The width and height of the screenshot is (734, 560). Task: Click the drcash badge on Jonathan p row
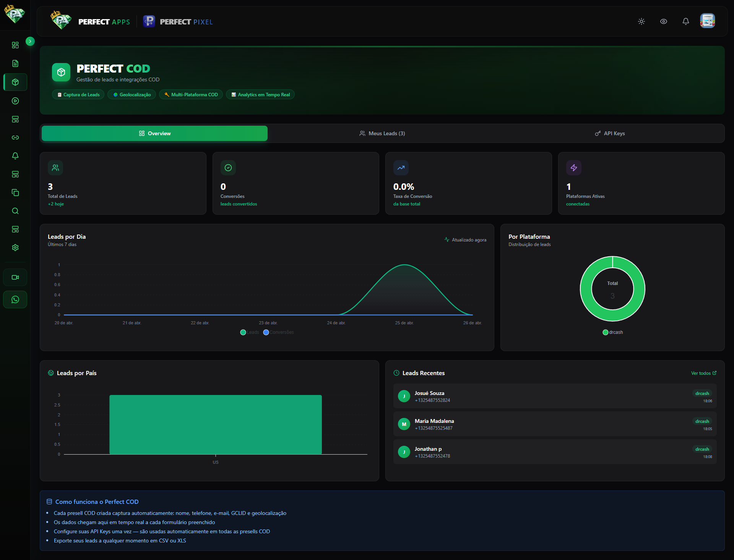[702, 449]
